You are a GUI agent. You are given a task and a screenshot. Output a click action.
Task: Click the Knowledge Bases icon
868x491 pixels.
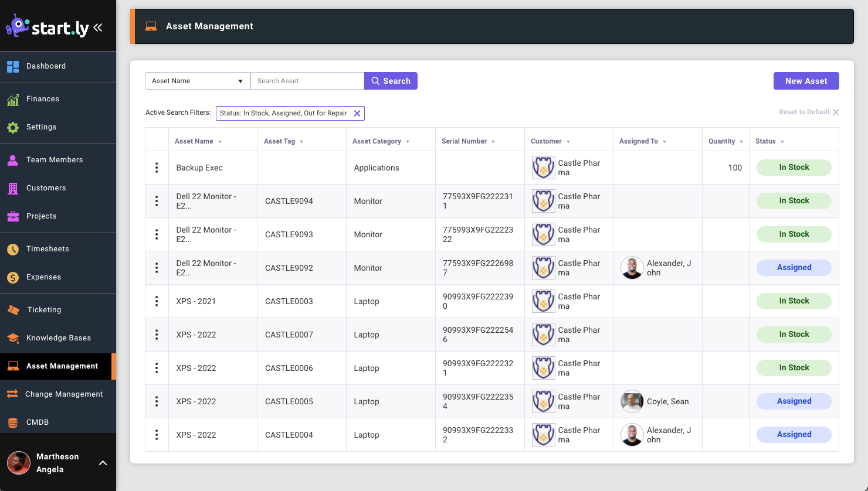[12, 337]
